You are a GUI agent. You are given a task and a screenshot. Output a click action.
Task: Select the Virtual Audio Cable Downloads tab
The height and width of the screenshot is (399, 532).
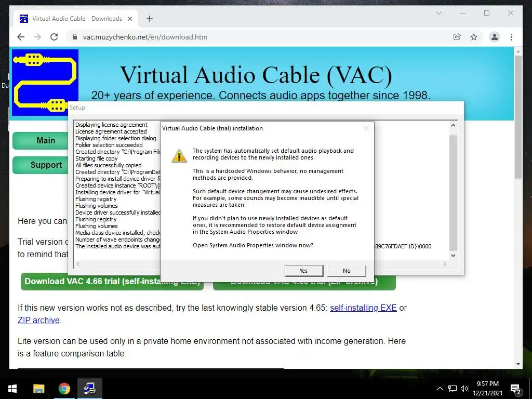point(76,19)
